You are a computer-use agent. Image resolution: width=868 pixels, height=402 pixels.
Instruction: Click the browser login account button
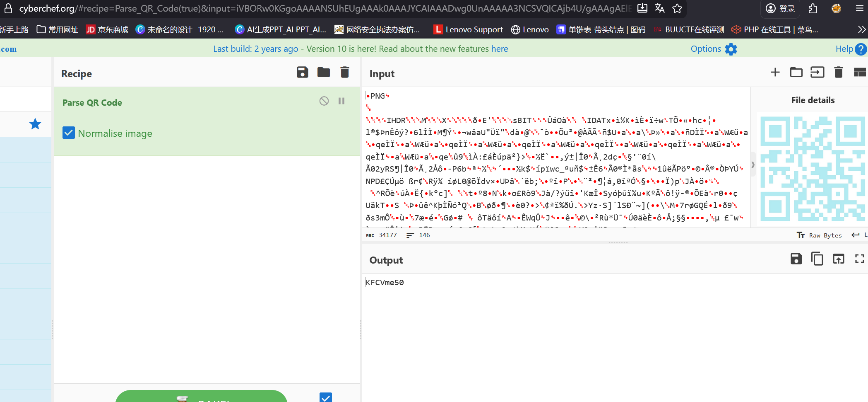[780, 8]
